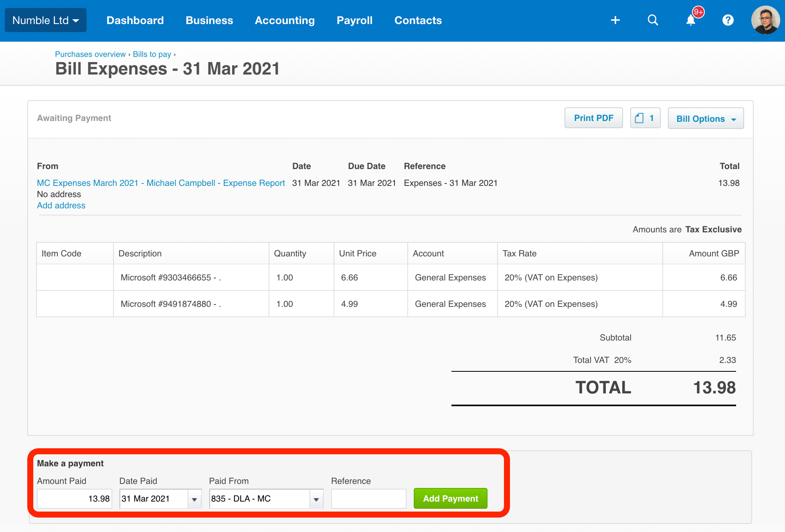Select the Accounting menu item
Image resolution: width=785 pixels, height=532 pixels.
click(x=284, y=20)
